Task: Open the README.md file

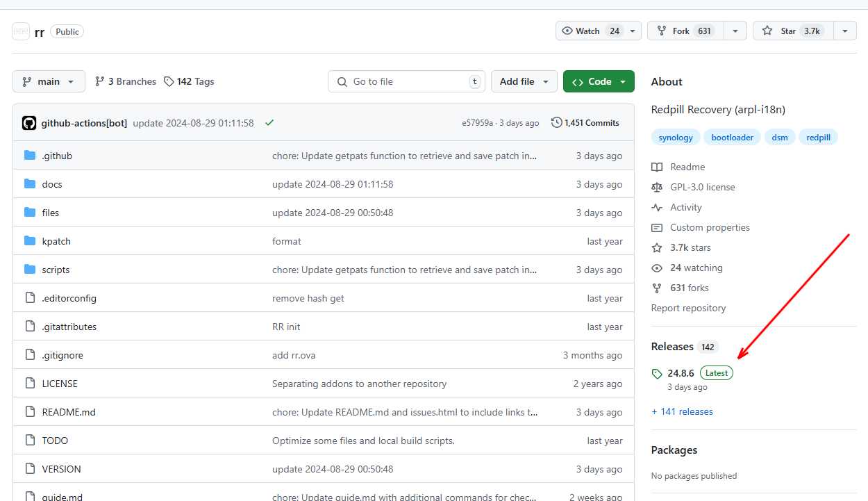Action: 69,412
